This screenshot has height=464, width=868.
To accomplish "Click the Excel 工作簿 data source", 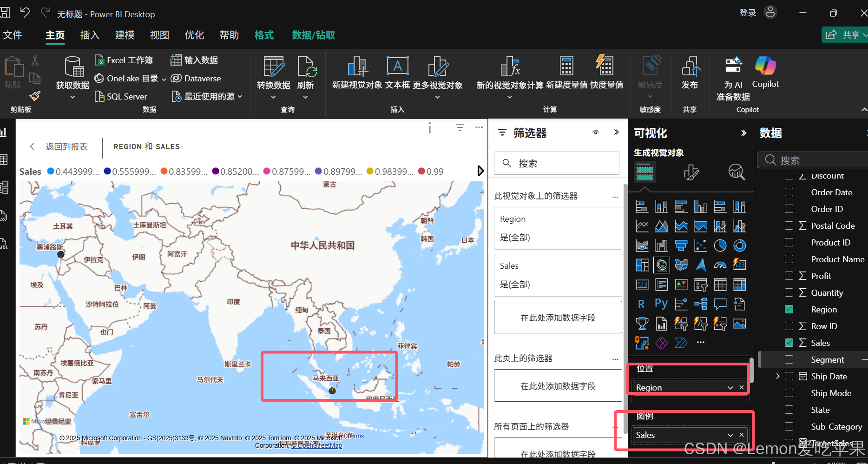I will click(x=124, y=60).
